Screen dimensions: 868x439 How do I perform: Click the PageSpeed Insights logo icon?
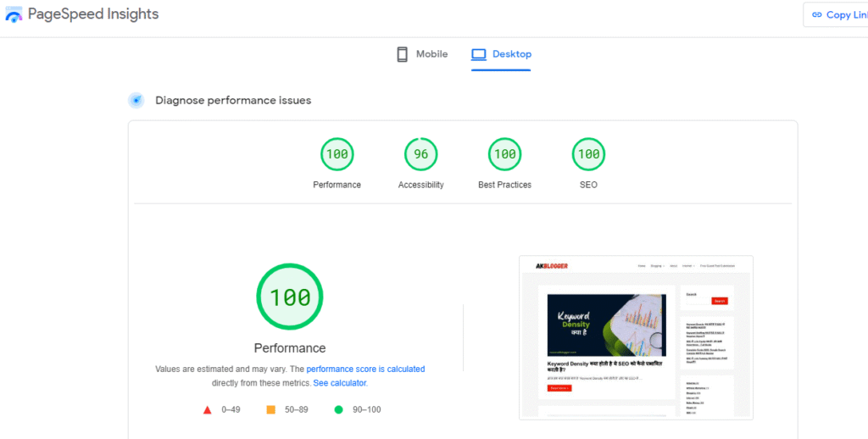click(14, 14)
